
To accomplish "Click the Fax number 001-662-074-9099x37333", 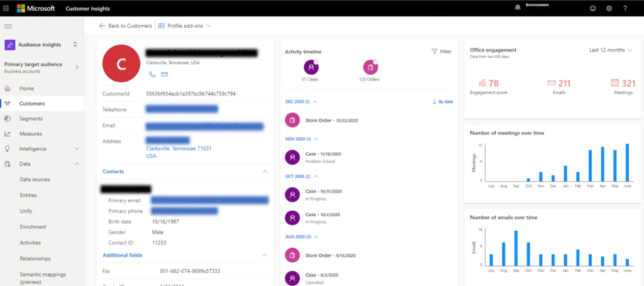I will 190,271.
